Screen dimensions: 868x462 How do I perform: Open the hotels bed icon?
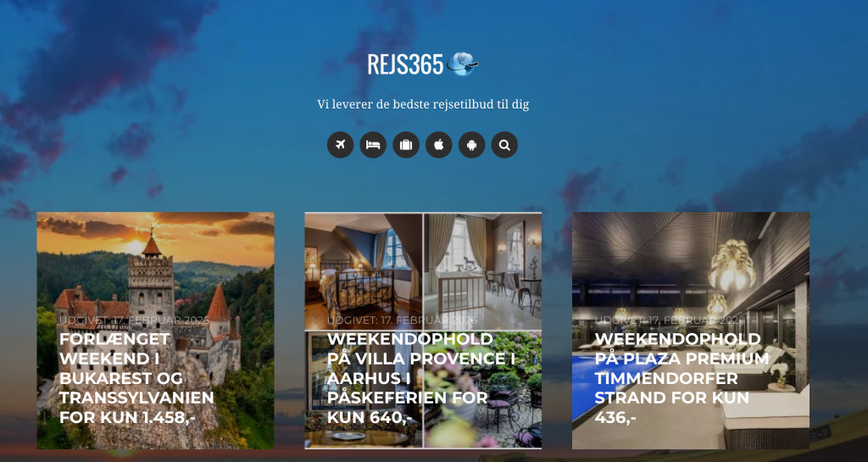373,145
